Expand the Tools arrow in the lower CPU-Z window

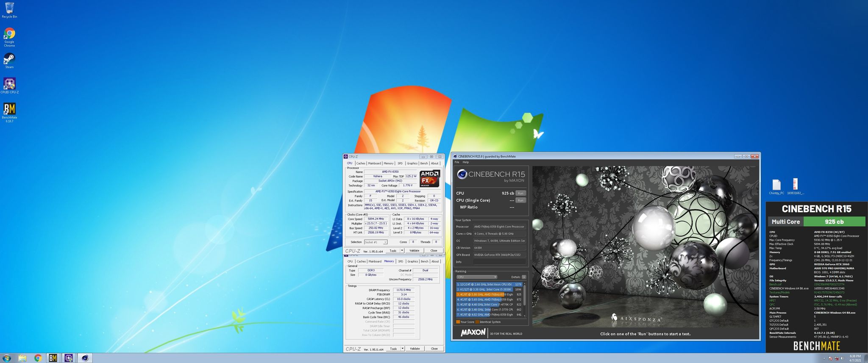(402, 349)
